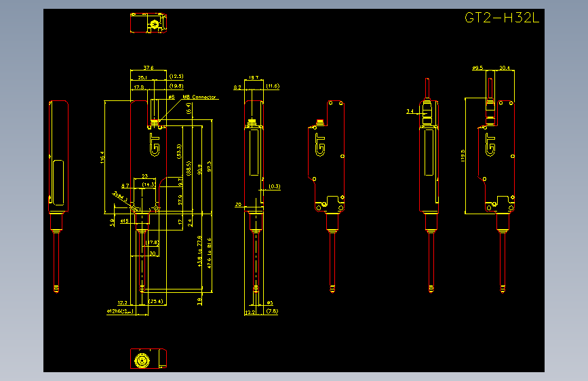The width and height of the screenshot is (588, 381).
Task: Select the ø12h6 tolerance callout
Action: (120, 311)
